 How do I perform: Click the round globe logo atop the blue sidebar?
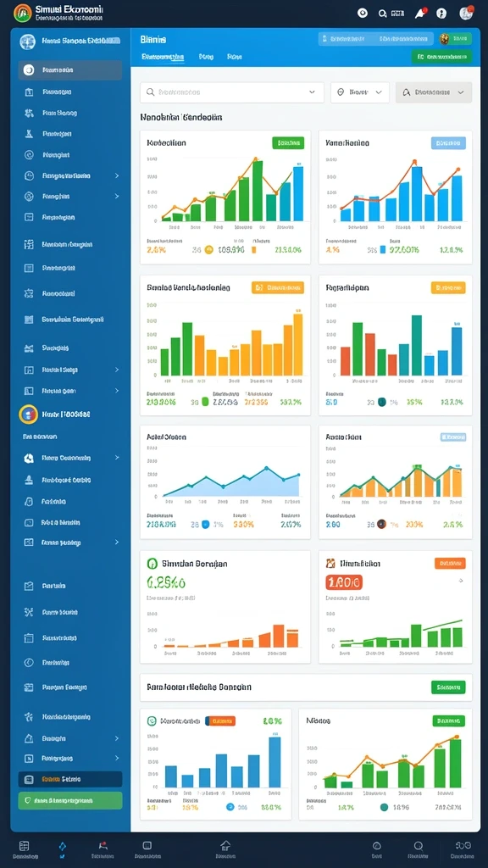(27, 42)
